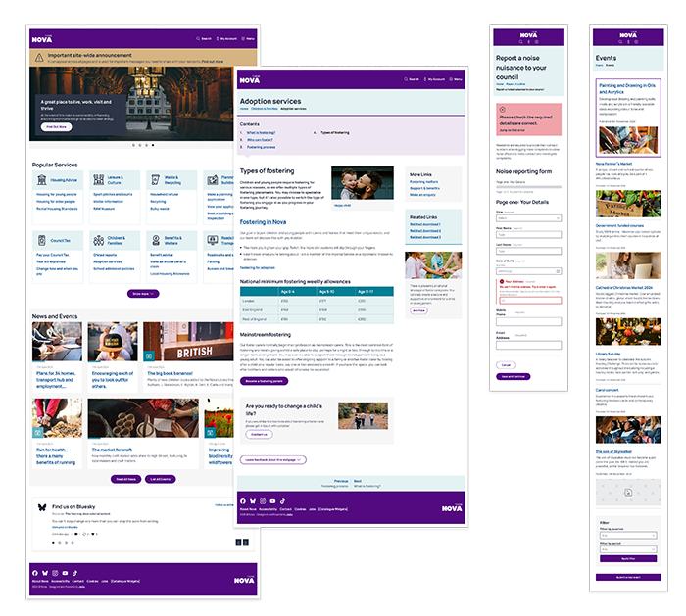The width and height of the screenshot is (686, 616).
Task: Click the Children & Families icon
Action: tap(99, 240)
